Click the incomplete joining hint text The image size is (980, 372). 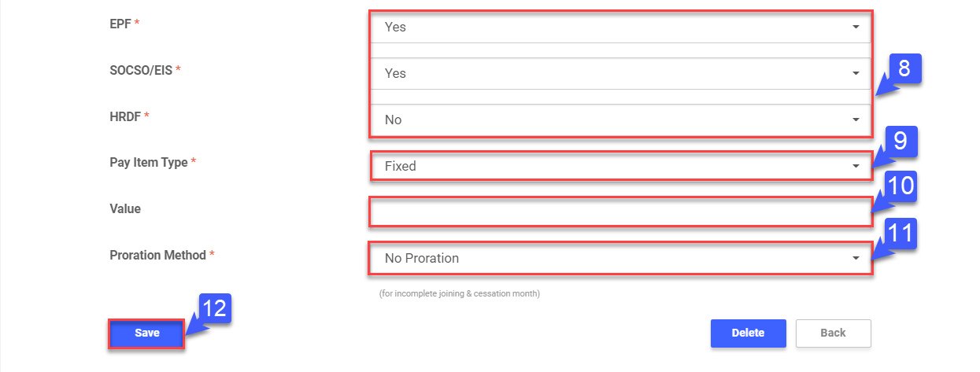pyautogui.click(x=459, y=293)
